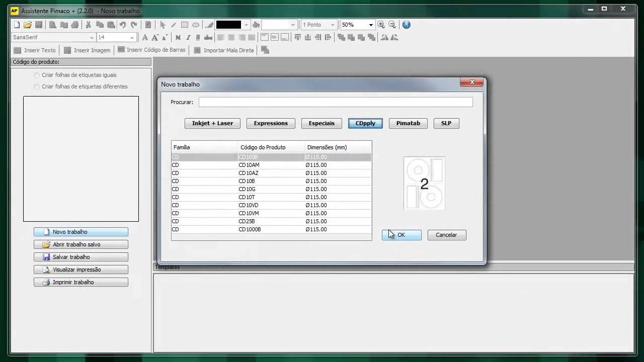Click the bold N formatting icon
The width and height of the screenshot is (644, 362).
point(178,37)
